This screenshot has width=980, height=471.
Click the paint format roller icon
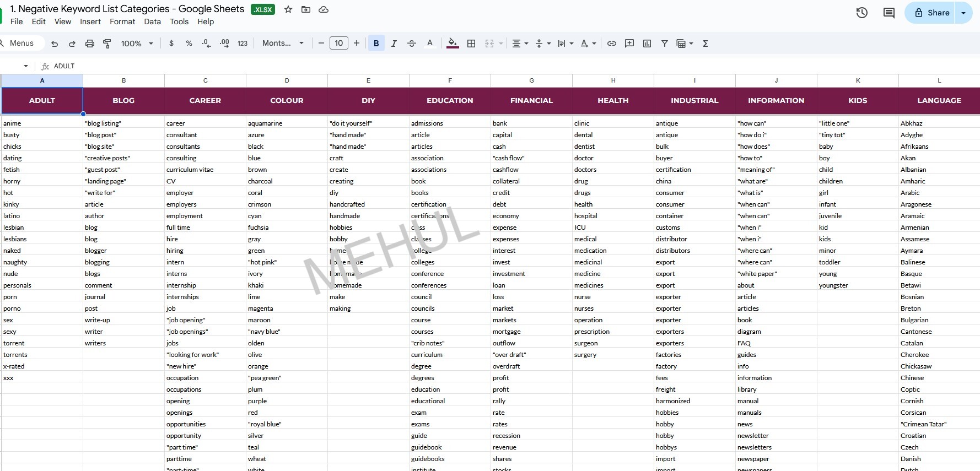click(x=107, y=44)
